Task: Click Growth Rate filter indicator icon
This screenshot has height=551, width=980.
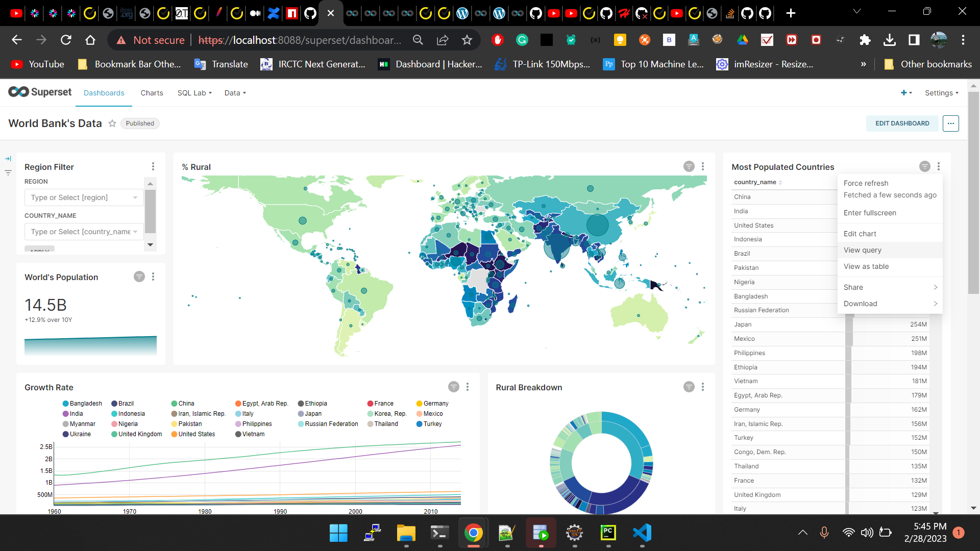Action: click(x=453, y=387)
